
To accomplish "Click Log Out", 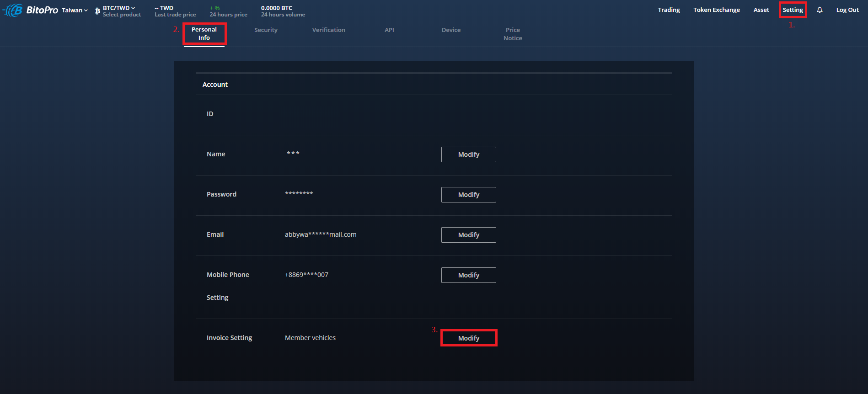I will pos(847,10).
